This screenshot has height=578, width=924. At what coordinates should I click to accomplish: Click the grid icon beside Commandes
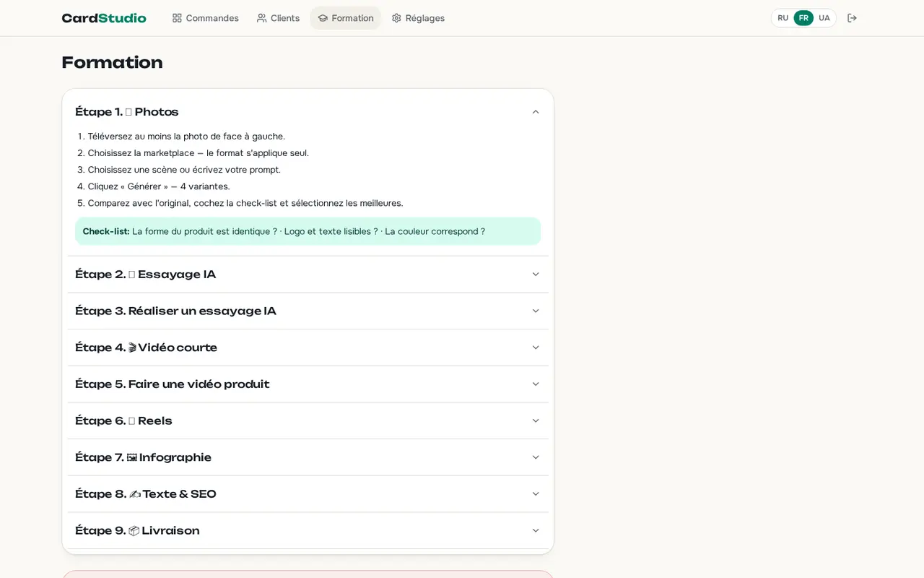177,18
